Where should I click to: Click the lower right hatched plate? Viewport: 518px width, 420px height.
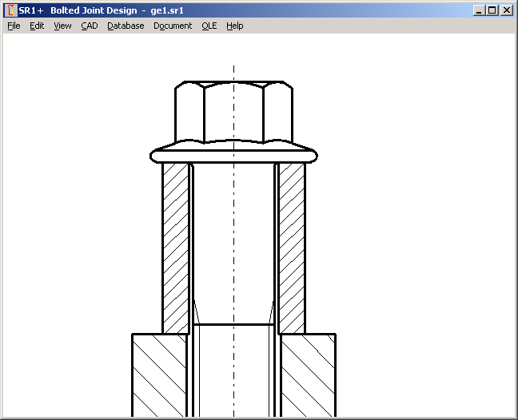click(308, 375)
